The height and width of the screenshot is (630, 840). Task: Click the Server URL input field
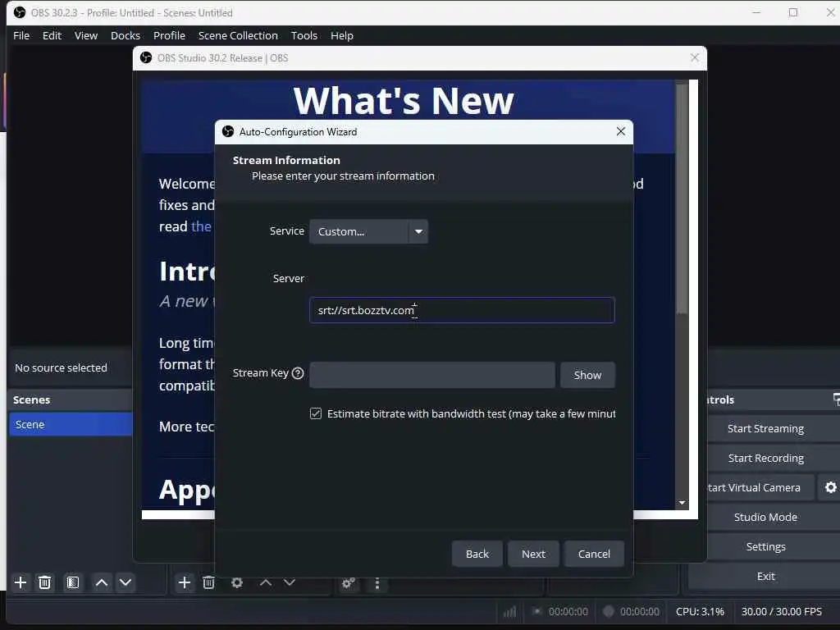tap(462, 310)
